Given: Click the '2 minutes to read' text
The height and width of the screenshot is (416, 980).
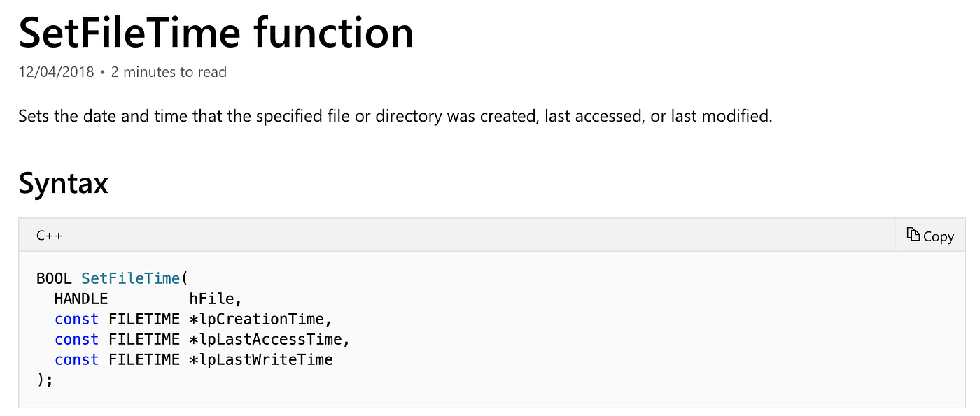Looking at the screenshot, I should tap(169, 72).
